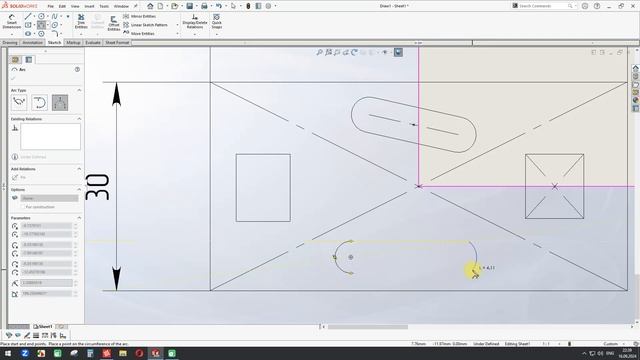
Task: Click the Display/Delete Relations tool
Action: coord(195,21)
